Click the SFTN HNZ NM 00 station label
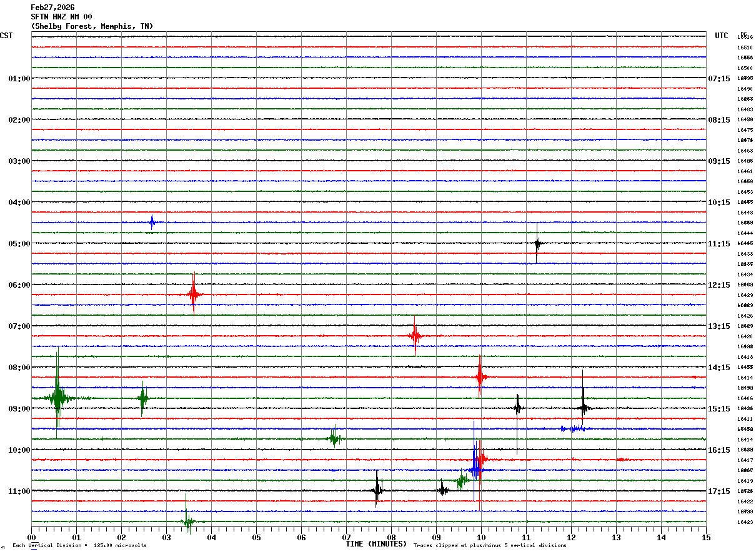The image size is (756, 554). point(61,17)
